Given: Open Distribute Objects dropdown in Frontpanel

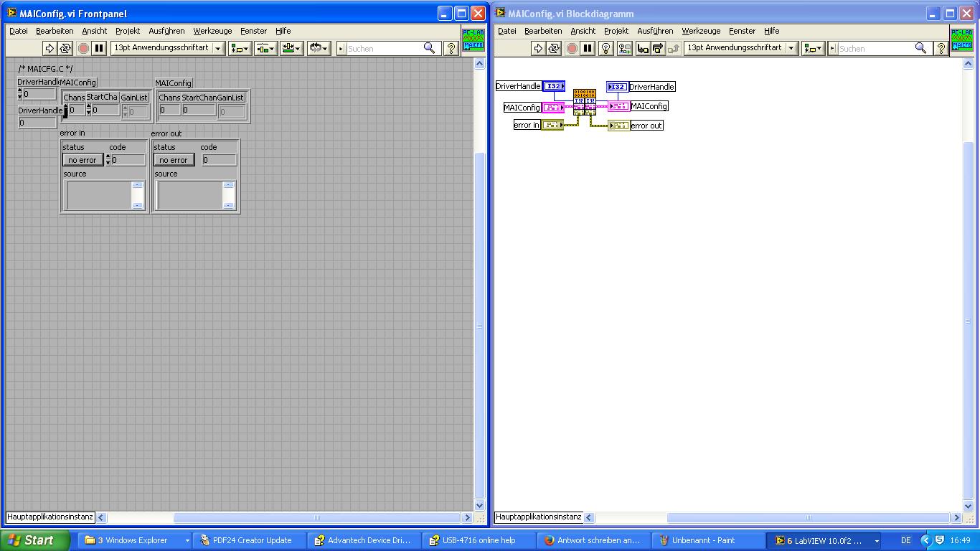Looking at the screenshot, I should (266, 48).
